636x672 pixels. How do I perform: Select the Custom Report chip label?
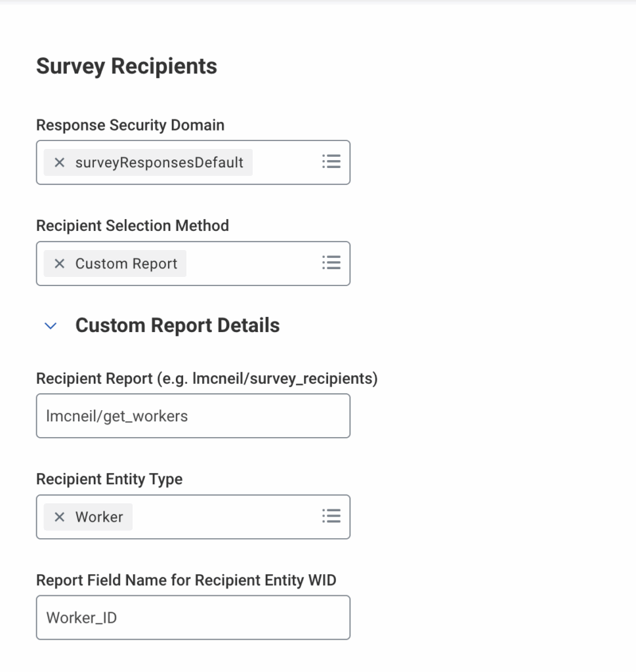[x=127, y=264]
